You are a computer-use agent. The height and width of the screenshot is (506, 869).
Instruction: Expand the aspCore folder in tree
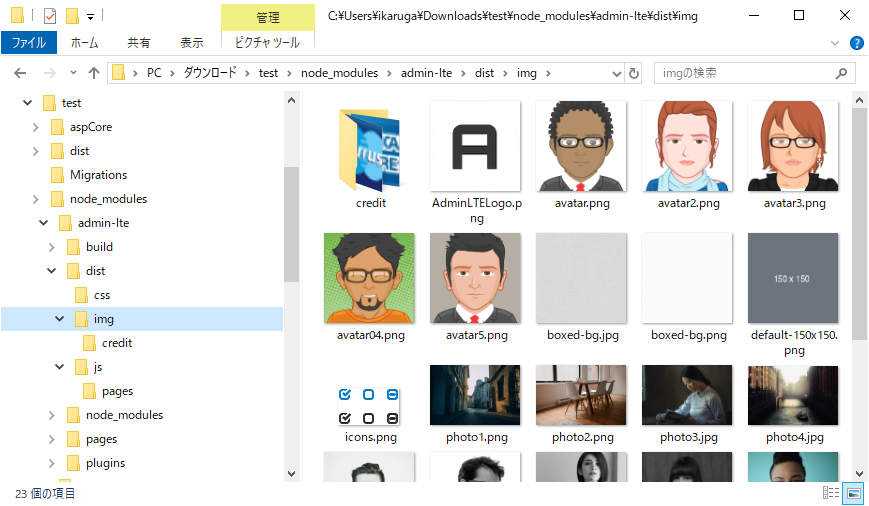(35, 127)
